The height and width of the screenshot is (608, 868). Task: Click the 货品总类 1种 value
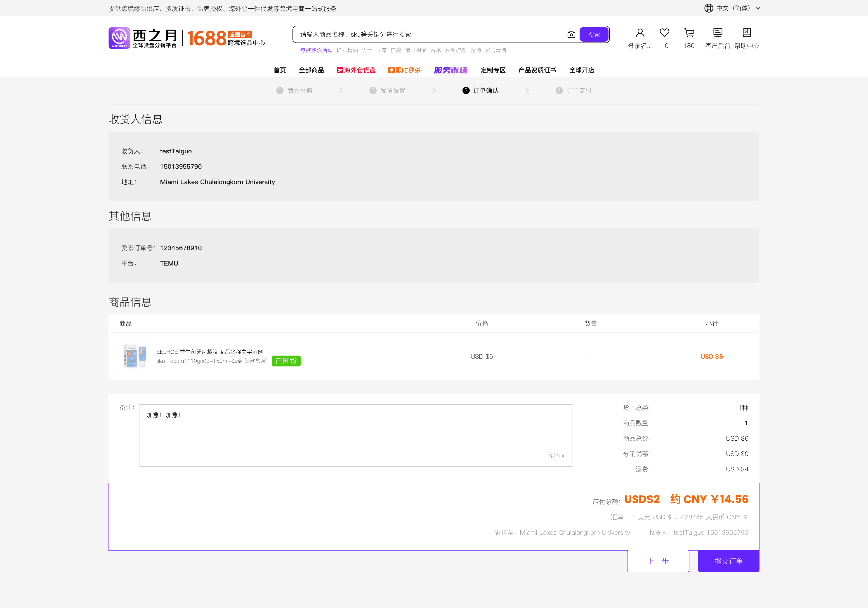click(x=743, y=407)
